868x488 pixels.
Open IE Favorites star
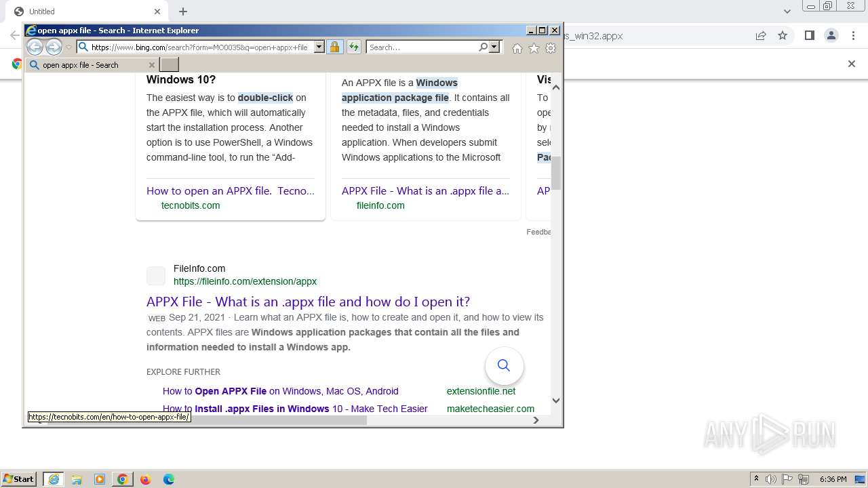534,48
